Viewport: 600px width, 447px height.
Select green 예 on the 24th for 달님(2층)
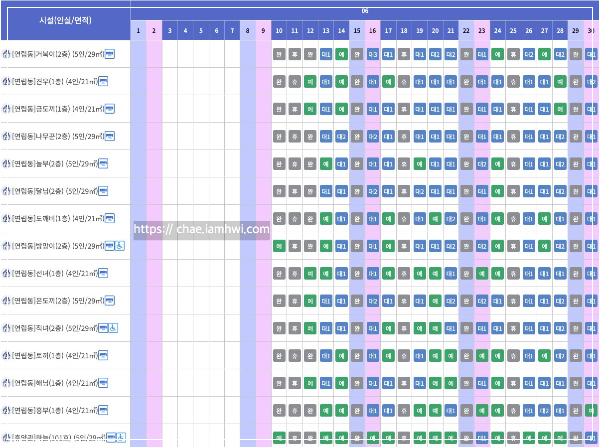click(497, 191)
